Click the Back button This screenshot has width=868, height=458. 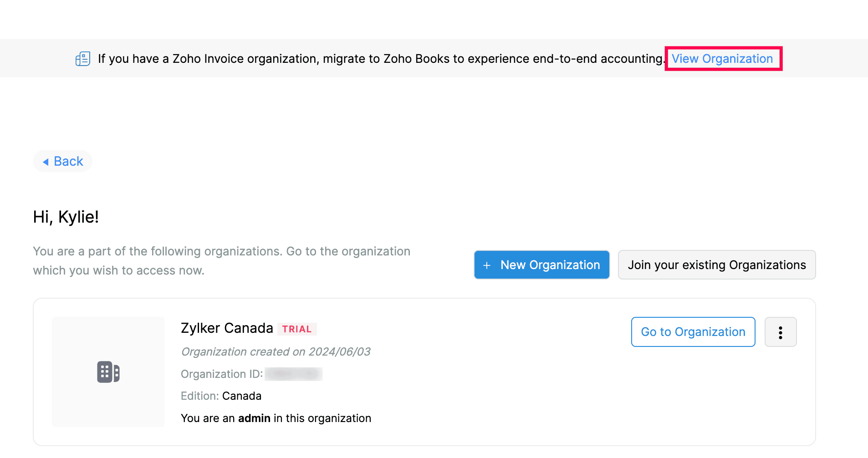62,161
